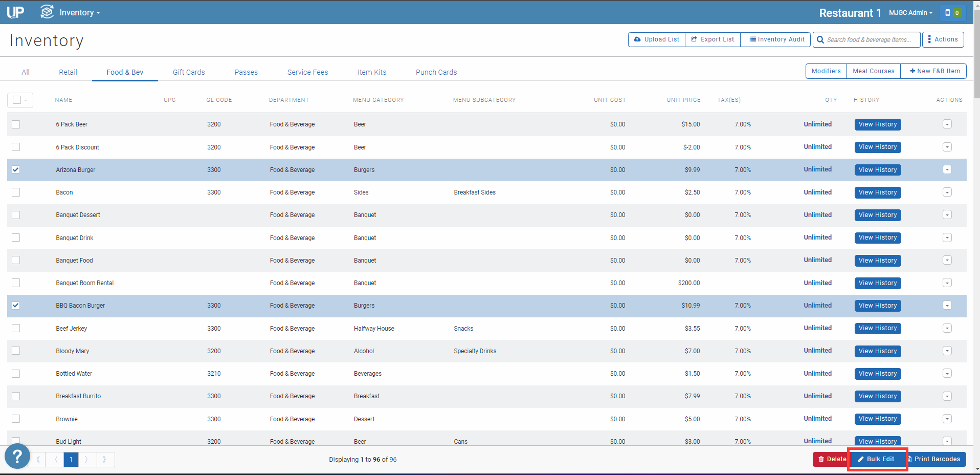Switch to the Retail tab

click(68, 72)
